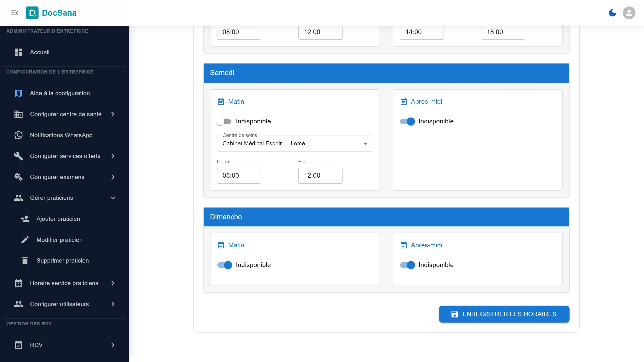The width and height of the screenshot is (644, 362).
Task: Select Modifier praticien submenu
Action: coord(64,240)
